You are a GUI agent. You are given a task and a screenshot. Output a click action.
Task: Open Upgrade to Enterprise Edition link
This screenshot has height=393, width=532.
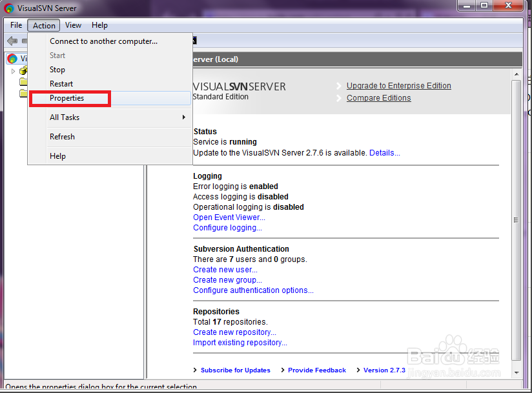coord(398,86)
